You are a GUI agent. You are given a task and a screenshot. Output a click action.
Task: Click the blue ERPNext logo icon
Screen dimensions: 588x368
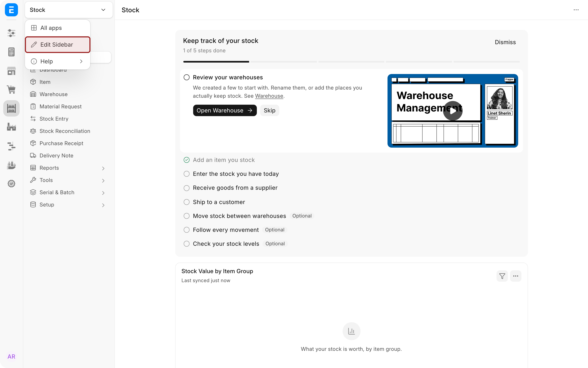(x=11, y=10)
